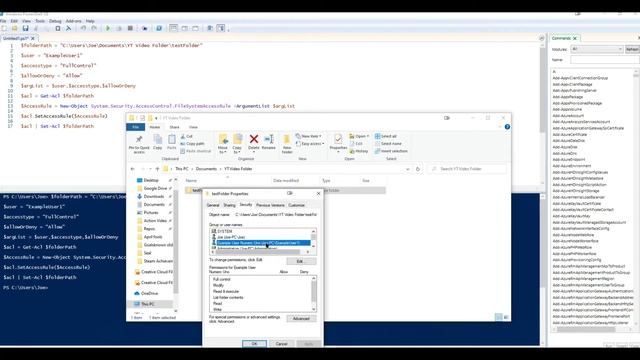The image size is (640, 360).
Task: Open the Modules dropdown in Commands pane
Action: click(597, 49)
